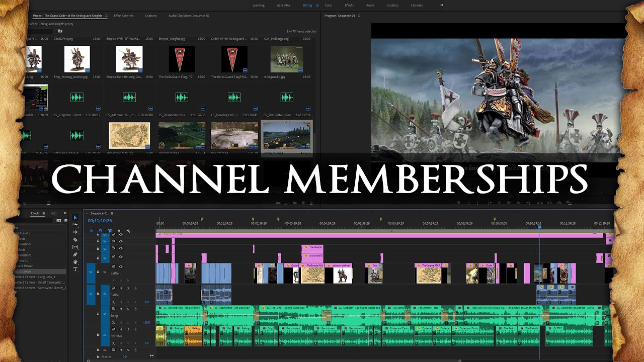Select the Pen tool
Image resolution: width=644 pixels, height=362 pixels.
point(75,254)
